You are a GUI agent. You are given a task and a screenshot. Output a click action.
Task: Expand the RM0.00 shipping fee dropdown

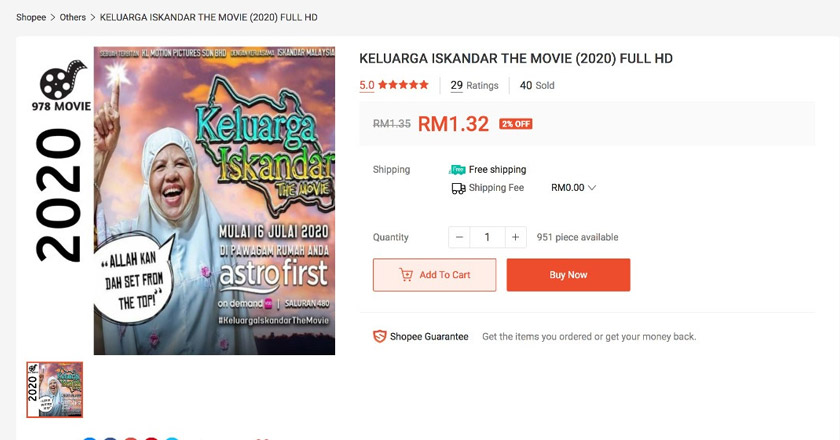coord(573,188)
